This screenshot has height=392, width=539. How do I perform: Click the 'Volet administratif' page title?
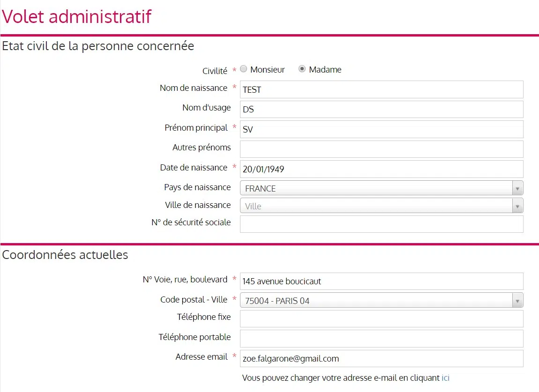[77, 16]
